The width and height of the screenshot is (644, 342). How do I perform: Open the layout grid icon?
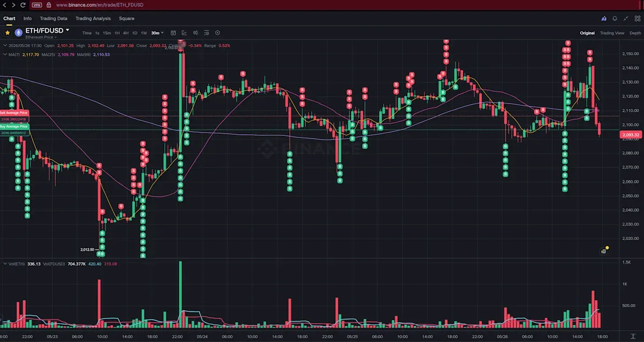coord(636,18)
